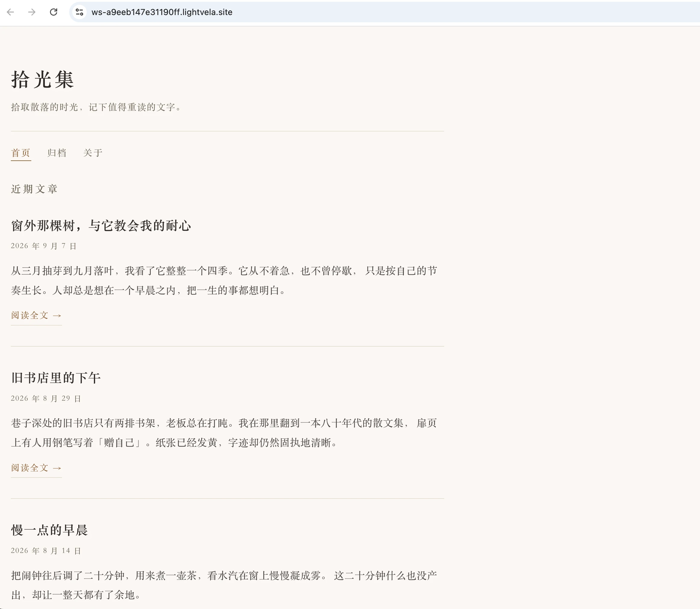The height and width of the screenshot is (609, 700).
Task: Click the excerpt starting 巷子深处的旧书店
Action: click(x=224, y=433)
